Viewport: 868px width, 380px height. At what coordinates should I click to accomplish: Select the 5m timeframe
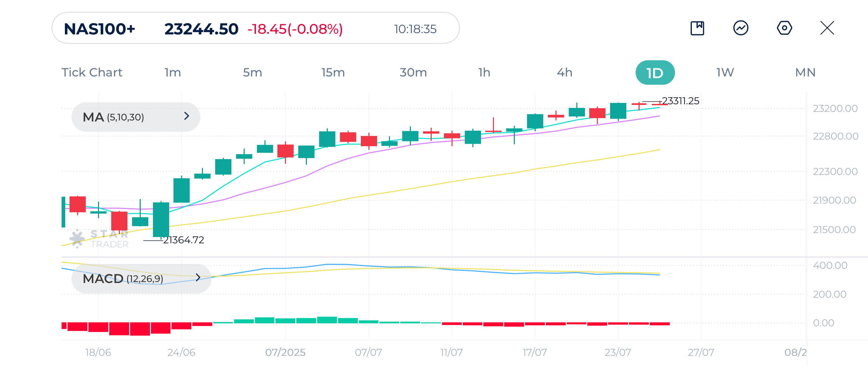[252, 72]
